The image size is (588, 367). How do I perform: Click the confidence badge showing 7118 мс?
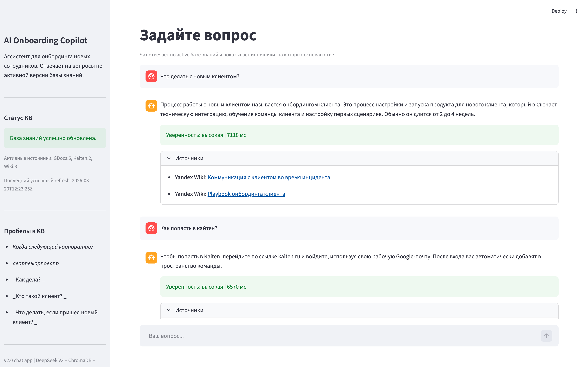206,135
